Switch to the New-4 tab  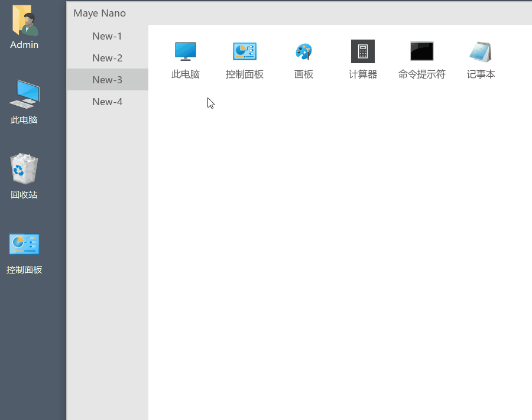pos(107,102)
